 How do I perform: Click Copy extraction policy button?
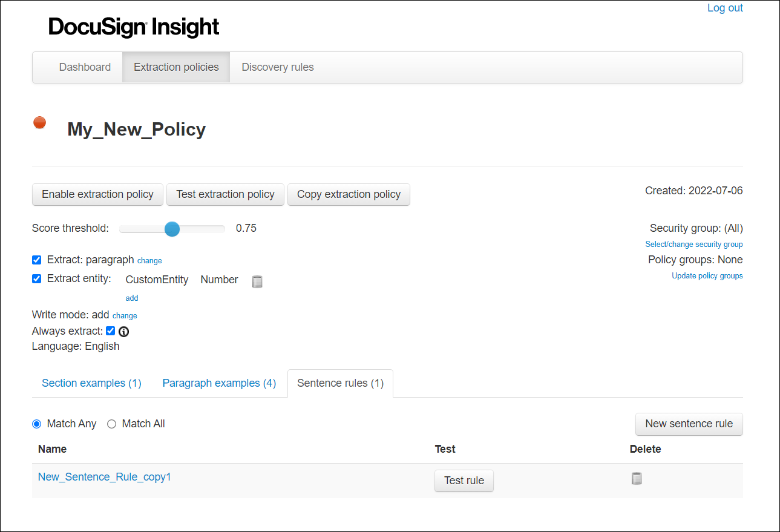(349, 194)
